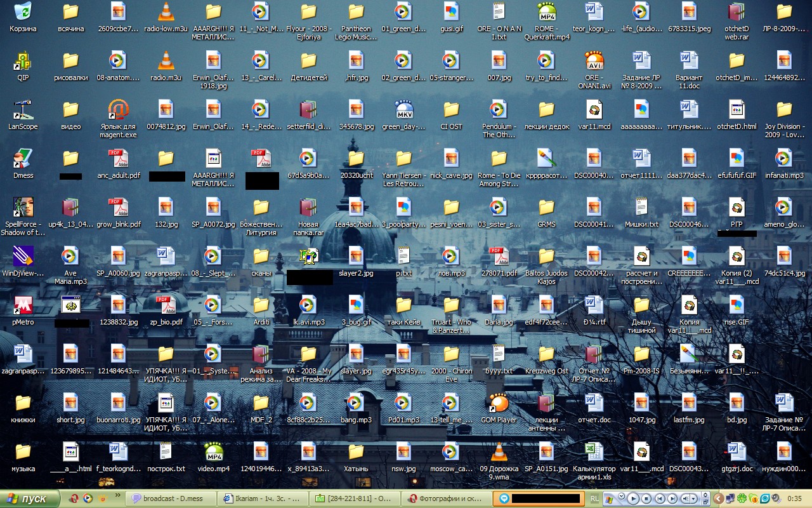Toggle mute on media player toolbar
The image size is (812, 508).
[687, 498]
